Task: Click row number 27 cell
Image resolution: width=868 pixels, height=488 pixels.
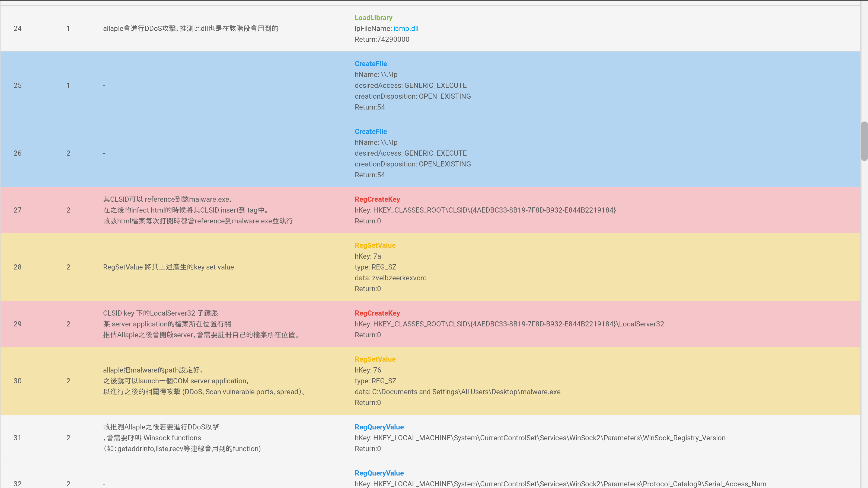Action: click(18, 210)
